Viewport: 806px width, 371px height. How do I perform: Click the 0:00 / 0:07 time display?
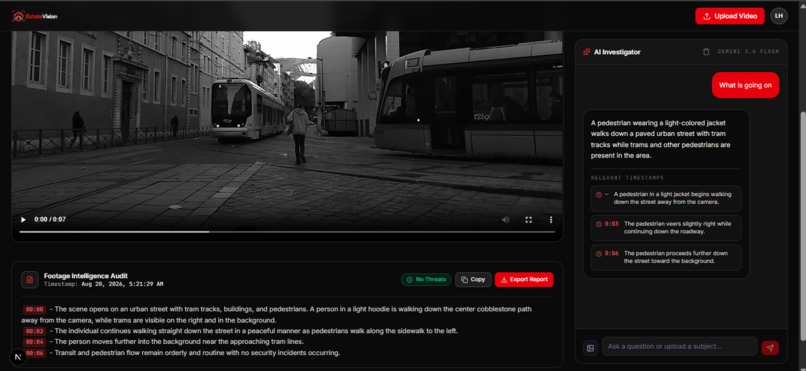pyautogui.click(x=50, y=219)
